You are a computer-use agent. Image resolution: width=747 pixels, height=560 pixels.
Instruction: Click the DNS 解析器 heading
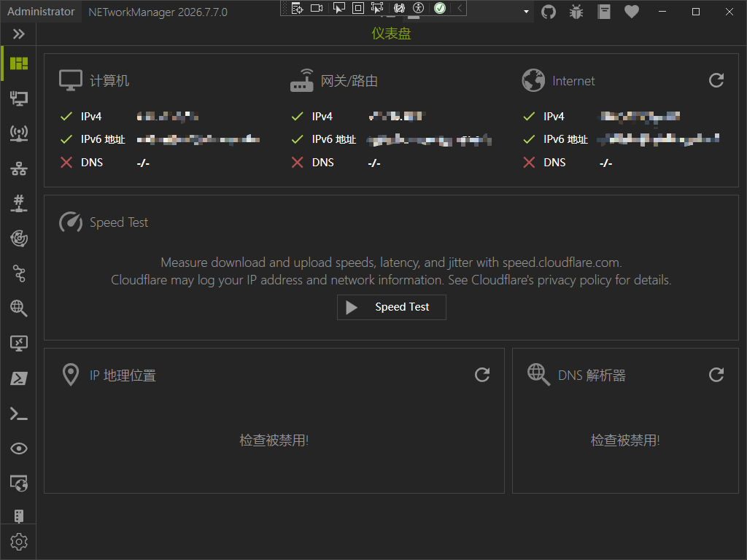pyautogui.click(x=592, y=376)
